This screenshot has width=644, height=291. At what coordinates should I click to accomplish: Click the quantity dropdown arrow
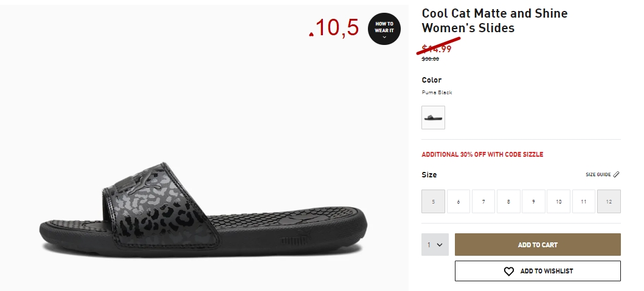point(440,245)
